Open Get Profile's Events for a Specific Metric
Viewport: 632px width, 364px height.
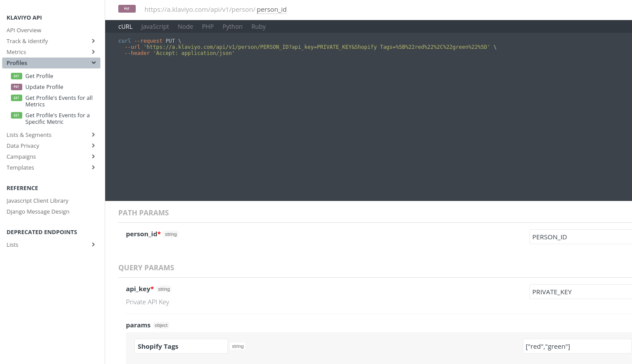58,119
